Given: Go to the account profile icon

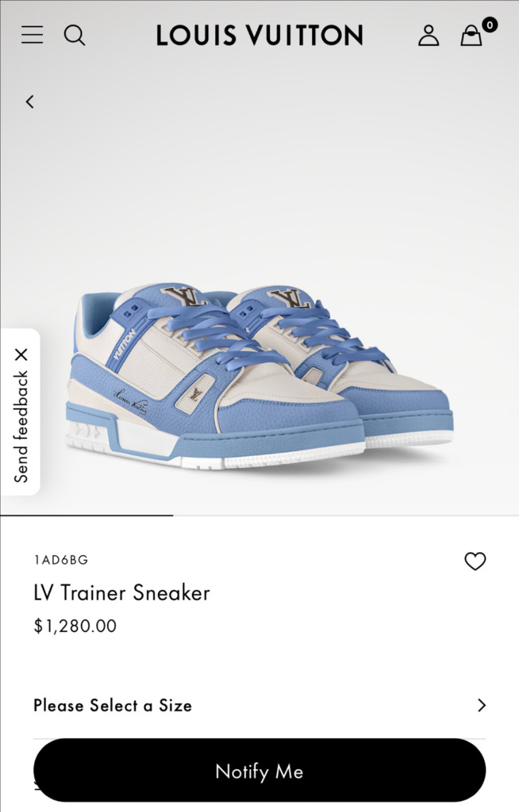Looking at the screenshot, I should click(x=429, y=35).
